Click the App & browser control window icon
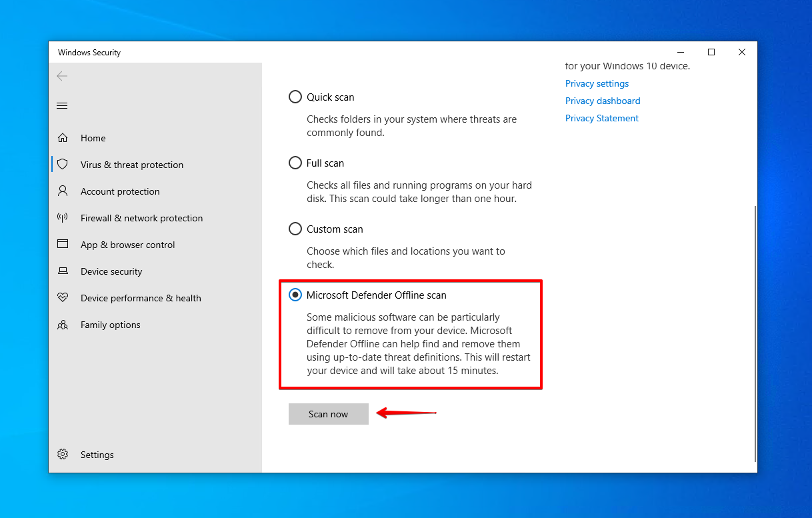The width and height of the screenshot is (812, 518). tap(63, 245)
